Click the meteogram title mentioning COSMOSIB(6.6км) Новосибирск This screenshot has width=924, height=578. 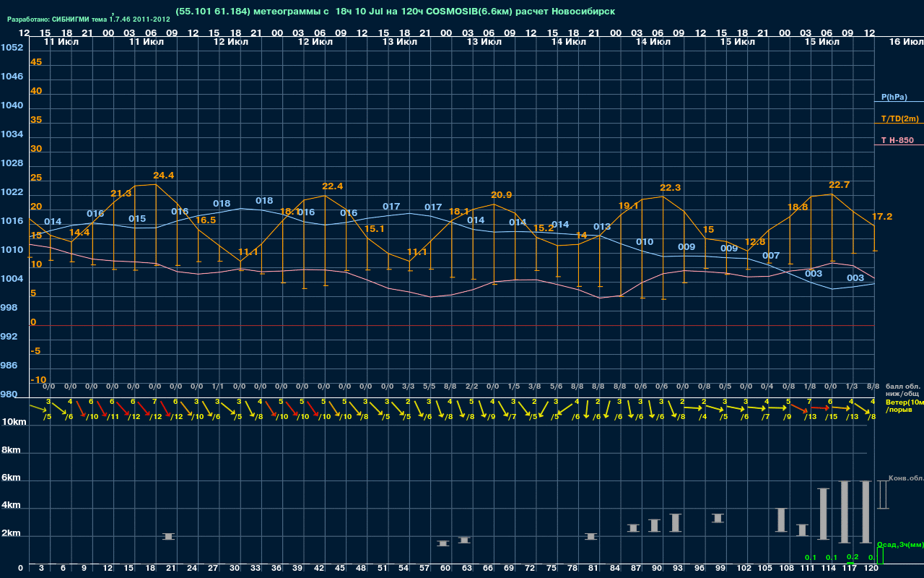(396, 12)
